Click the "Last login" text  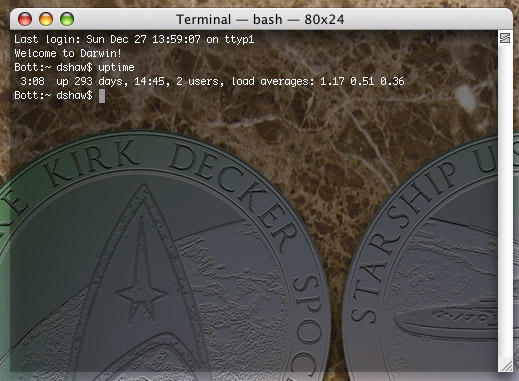click(x=47, y=39)
